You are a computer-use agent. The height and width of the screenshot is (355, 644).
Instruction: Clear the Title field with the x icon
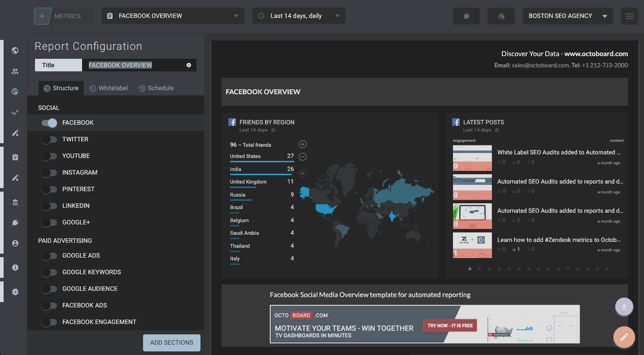(189, 65)
